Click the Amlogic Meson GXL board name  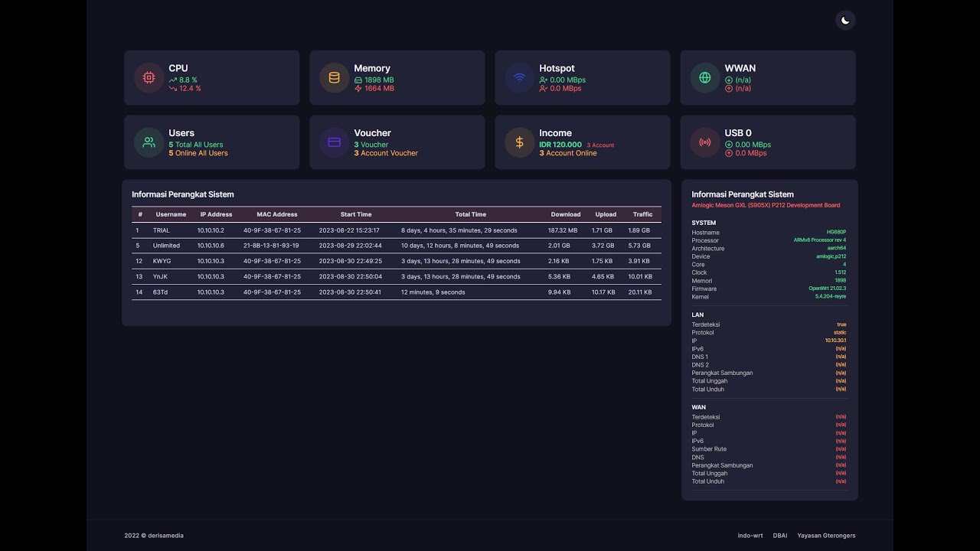[x=766, y=205]
